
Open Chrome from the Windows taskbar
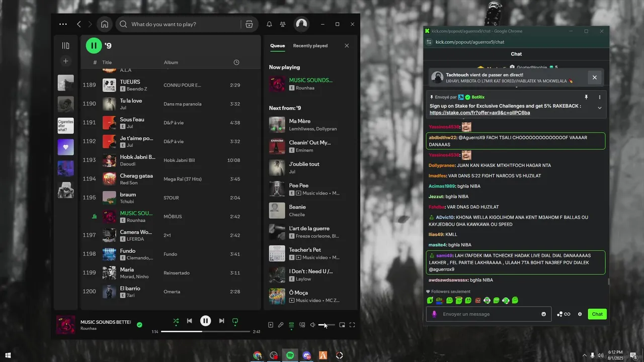coord(257,355)
